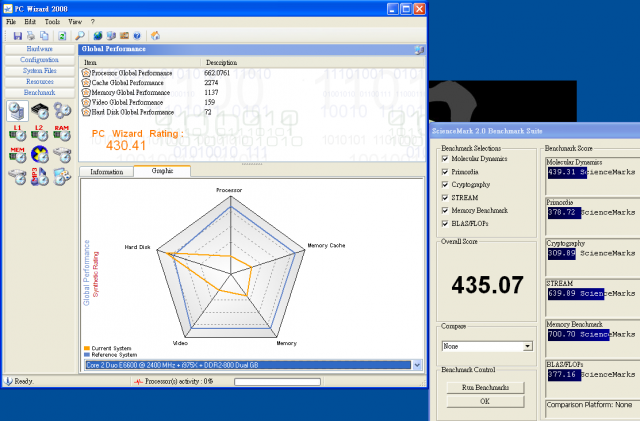Click the Print toolbar icon

point(31,36)
